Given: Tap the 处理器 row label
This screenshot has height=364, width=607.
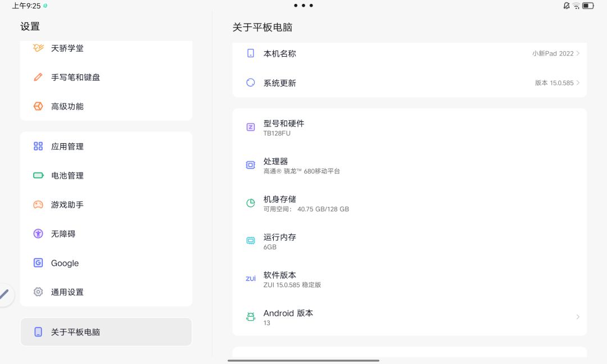Looking at the screenshot, I should pyautogui.click(x=275, y=161).
